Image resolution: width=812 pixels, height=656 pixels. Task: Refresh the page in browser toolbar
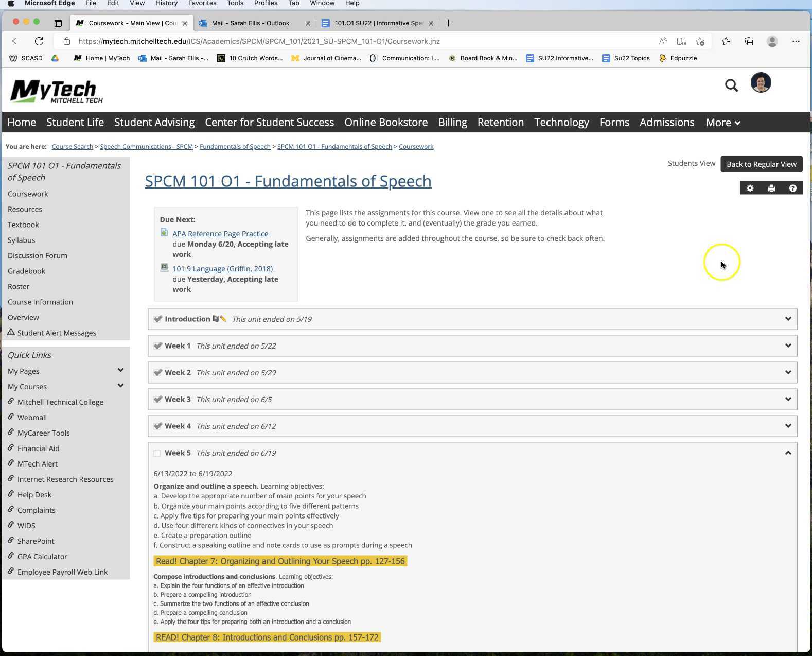tap(39, 41)
